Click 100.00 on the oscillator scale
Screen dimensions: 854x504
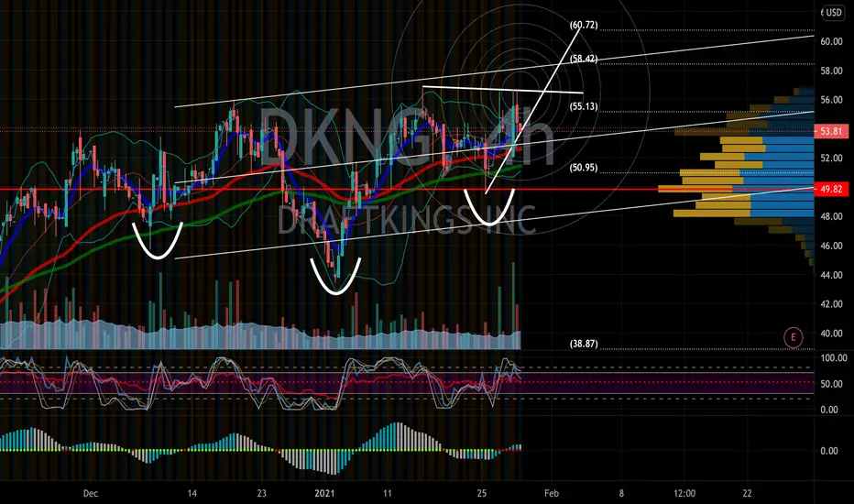coord(834,358)
